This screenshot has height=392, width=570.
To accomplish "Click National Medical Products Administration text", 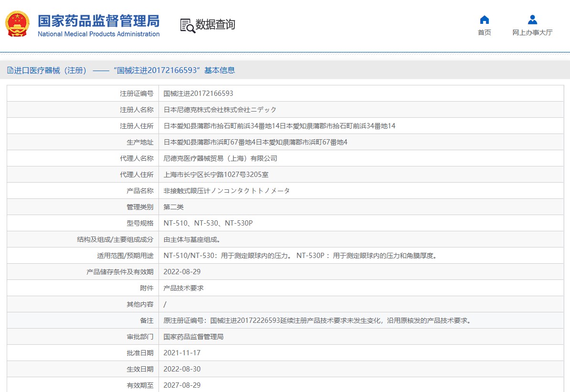I will point(98,34).
